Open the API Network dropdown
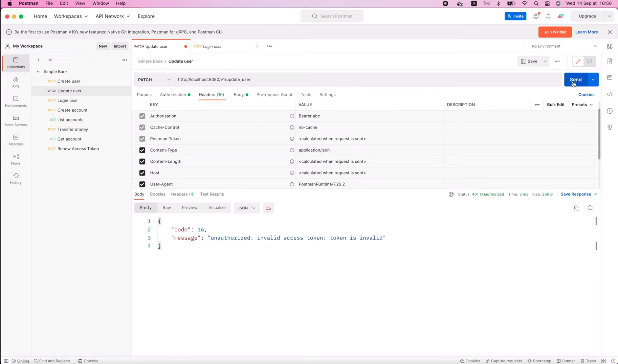The height and width of the screenshot is (364, 618). click(113, 16)
